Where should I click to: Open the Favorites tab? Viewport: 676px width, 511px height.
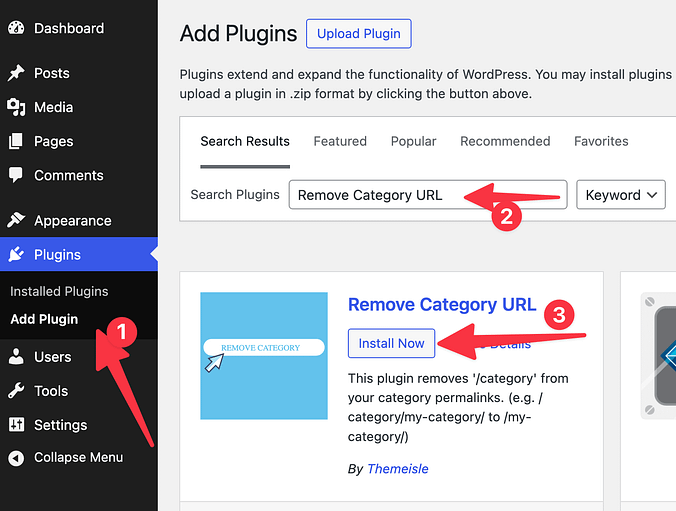tap(601, 141)
